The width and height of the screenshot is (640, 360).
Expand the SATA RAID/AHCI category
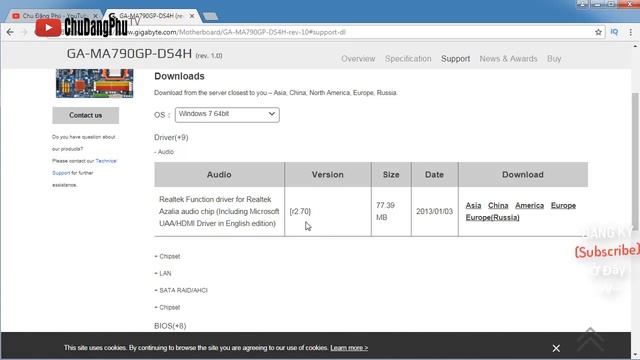pyautogui.click(x=181, y=290)
